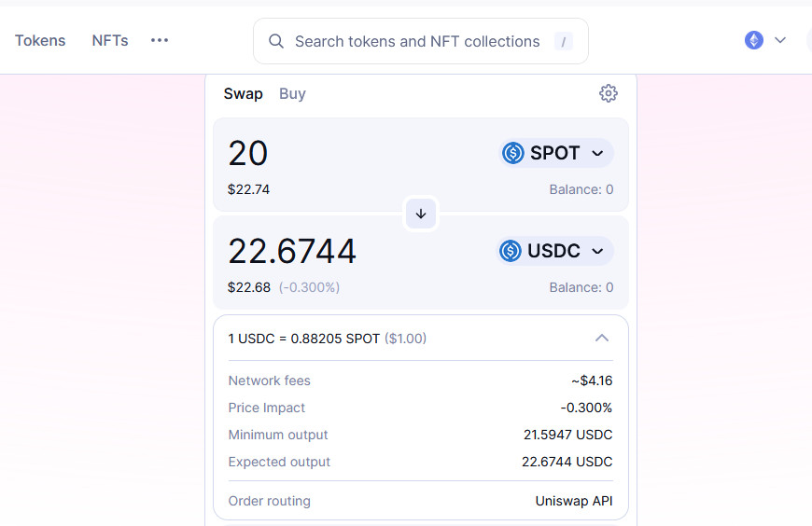812x526 pixels.
Task: Click the Ethereum network icon
Action: (x=754, y=40)
